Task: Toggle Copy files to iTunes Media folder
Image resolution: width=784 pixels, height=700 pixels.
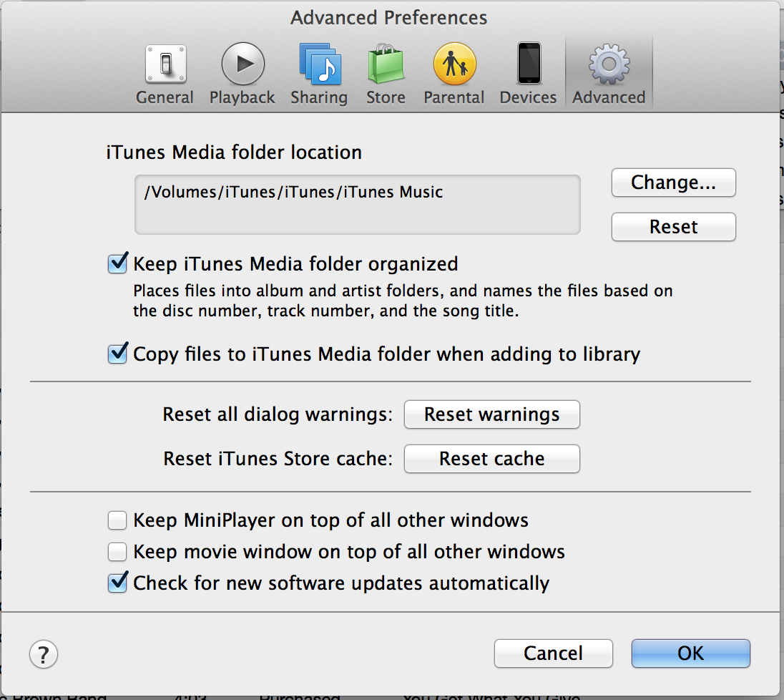Action: tap(117, 354)
